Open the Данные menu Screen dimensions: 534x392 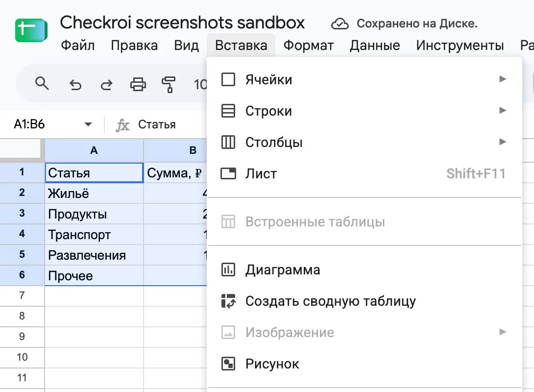(375, 45)
